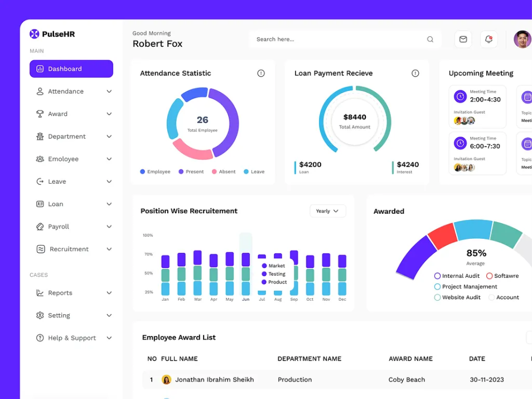Click the DEPARTMENT NAME column header
The image size is (532, 399).
pos(309,359)
